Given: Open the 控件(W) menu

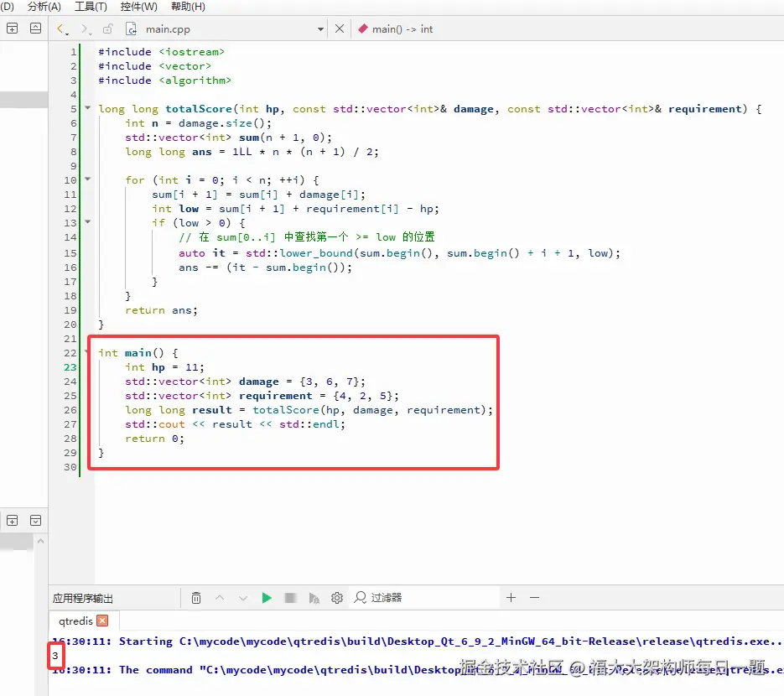Looking at the screenshot, I should [x=138, y=7].
